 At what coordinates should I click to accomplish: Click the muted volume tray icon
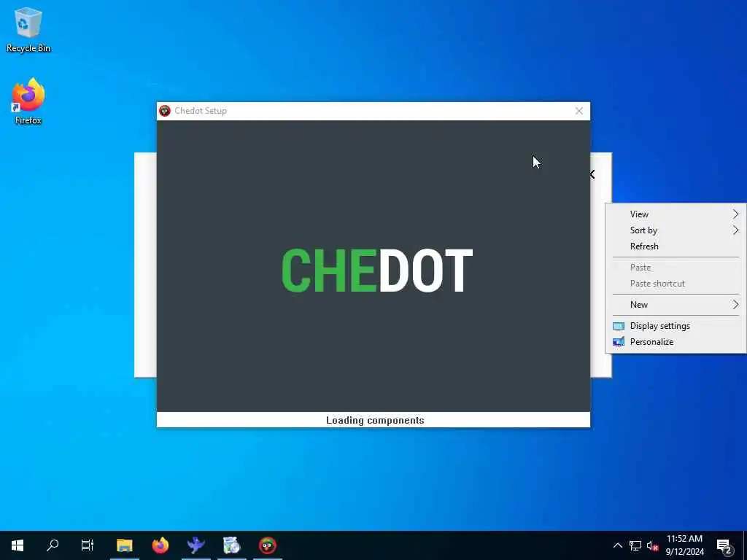[x=652, y=545]
